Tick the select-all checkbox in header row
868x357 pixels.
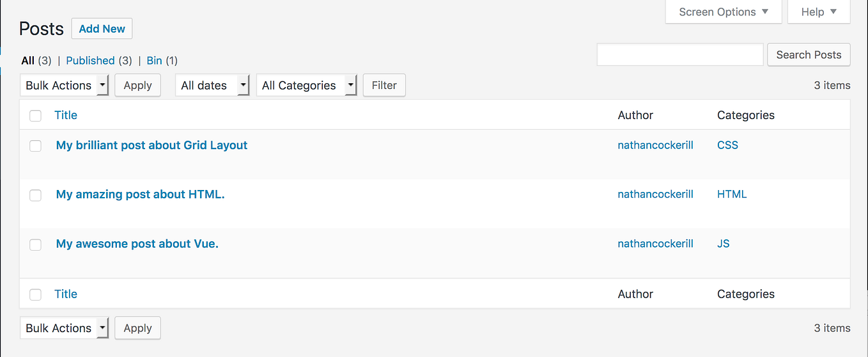pyautogui.click(x=36, y=116)
